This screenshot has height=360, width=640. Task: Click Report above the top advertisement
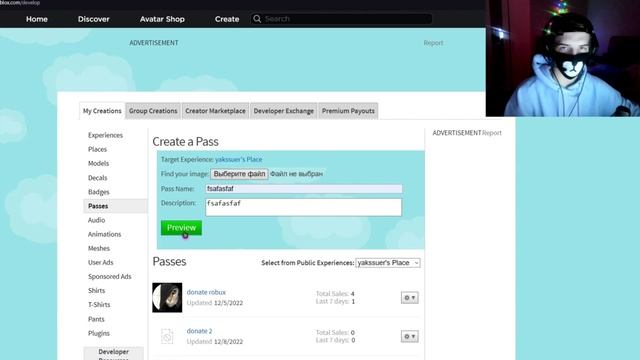(433, 43)
